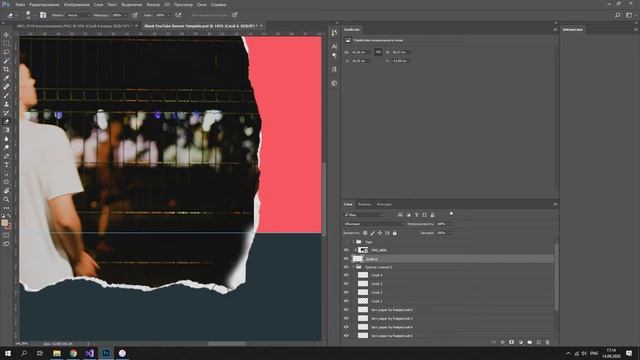Select the Hand tool
This screenshot has width=640, height=360.
click(6, 191)
